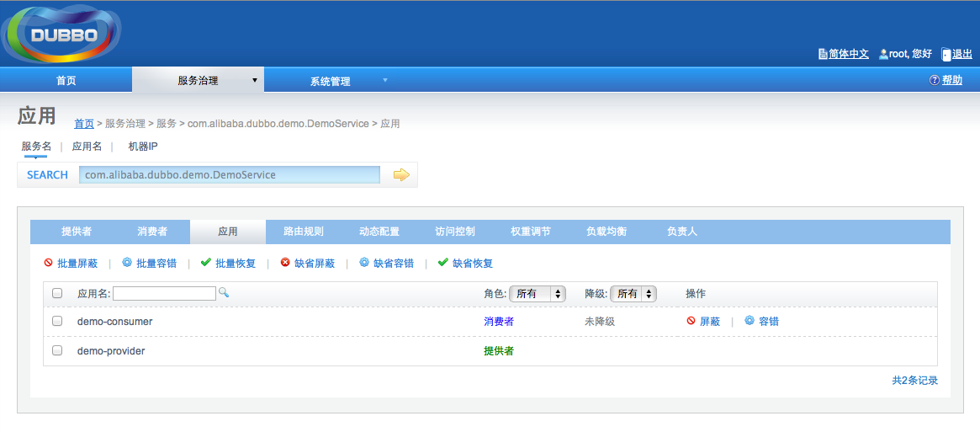Click the green 批量恢复 checkmark icon
This screenshot has height=432, width=980.
pyautogui.click(x=206, y=263)
